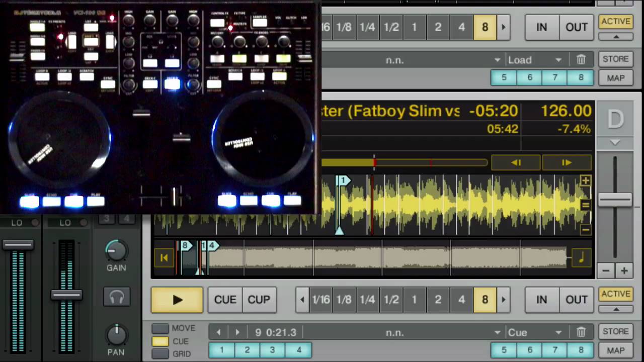Click the CUE transport button

coord(225,300)
